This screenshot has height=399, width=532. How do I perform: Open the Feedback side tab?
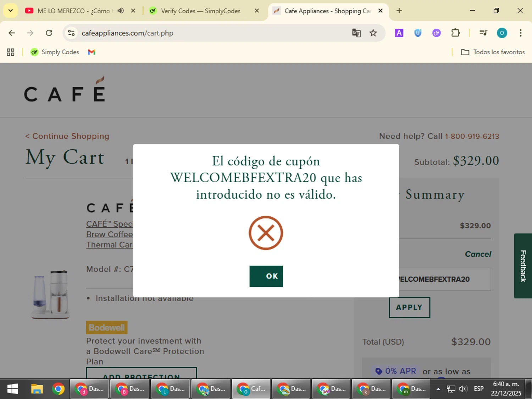point(523,266)
